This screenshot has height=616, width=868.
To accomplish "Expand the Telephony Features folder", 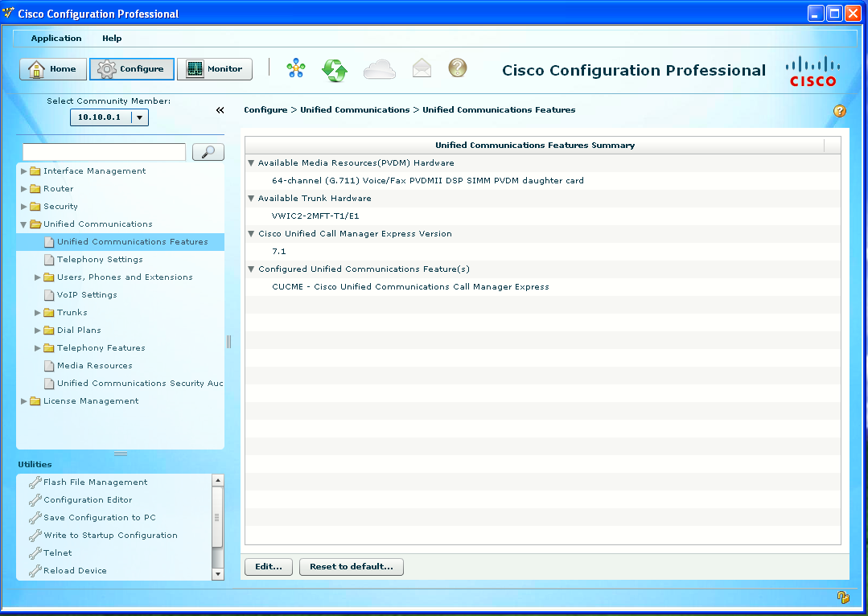I will (x=38, y=348).
